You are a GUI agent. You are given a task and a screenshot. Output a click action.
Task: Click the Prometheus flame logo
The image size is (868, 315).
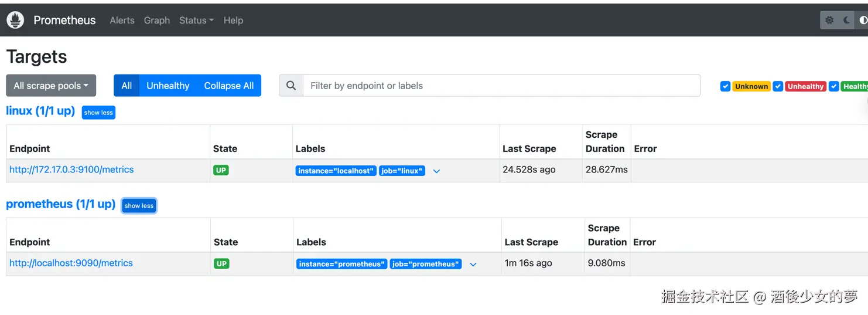click(x=15, y=20)
